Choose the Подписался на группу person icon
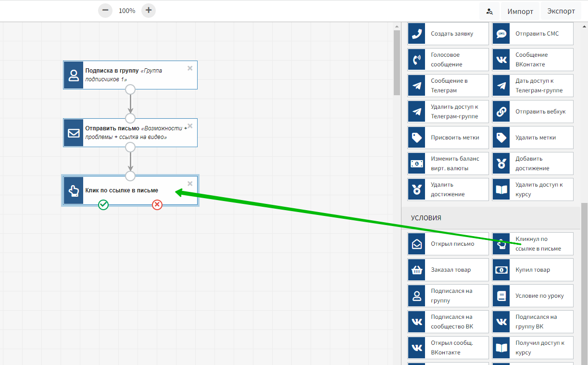 click(x=417, y=296)
